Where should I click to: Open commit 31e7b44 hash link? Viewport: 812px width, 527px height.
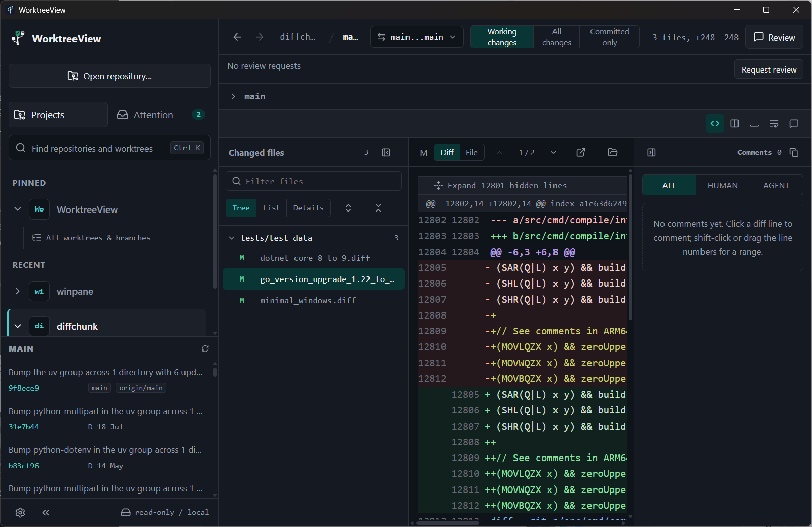(x=24, y=427)
